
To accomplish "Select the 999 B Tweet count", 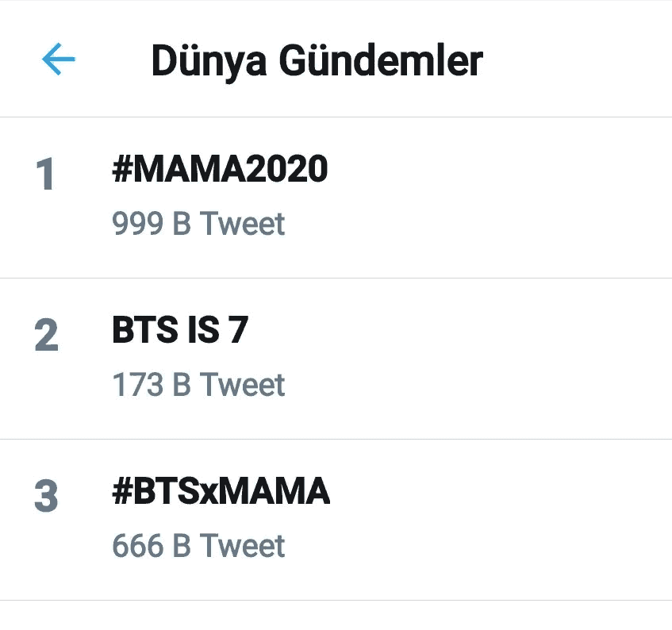I will pyautogui.click(x=198, y=224).
